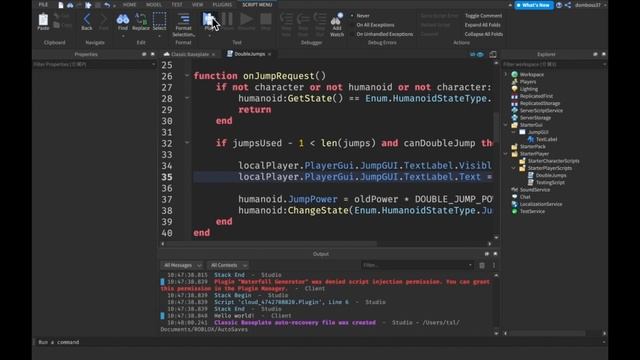Click the share icon near username
Viewport: 640px width, 360px height.
click(x=568, y=5)
